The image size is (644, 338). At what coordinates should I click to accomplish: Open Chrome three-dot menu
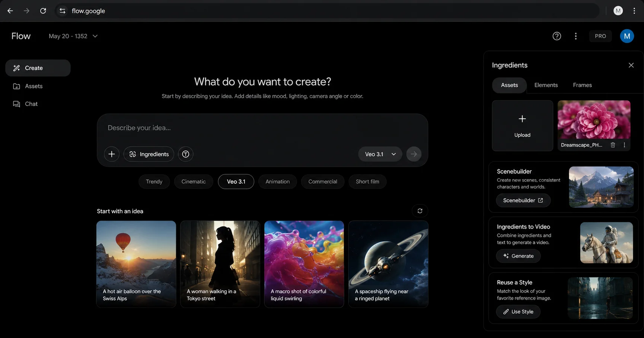634,11
